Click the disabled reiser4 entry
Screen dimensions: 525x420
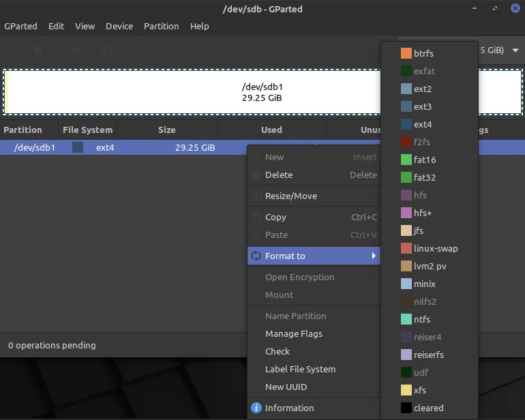(430, 337)
